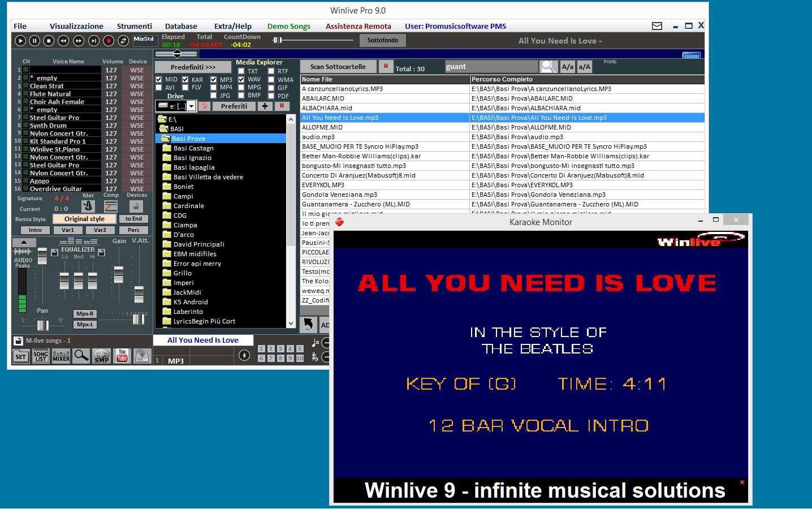812x509 pixels.
Task: Toggle the left Equalizer lock icon
Action: click(x=55, y=252)
